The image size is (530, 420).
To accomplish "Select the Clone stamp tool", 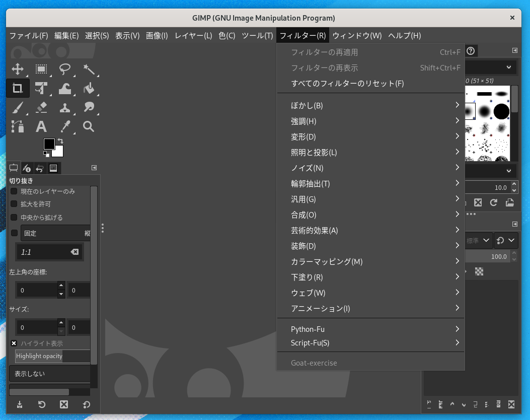I will click(x=65, y=108).
